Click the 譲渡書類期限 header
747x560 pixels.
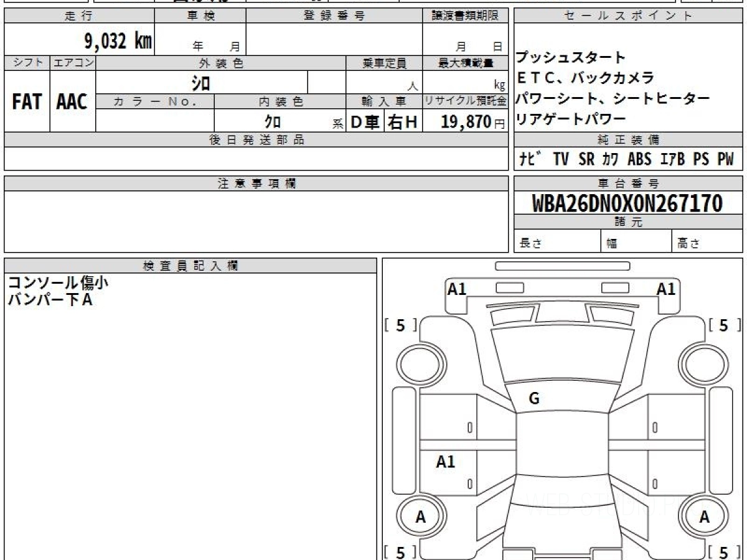pos(465,16)
